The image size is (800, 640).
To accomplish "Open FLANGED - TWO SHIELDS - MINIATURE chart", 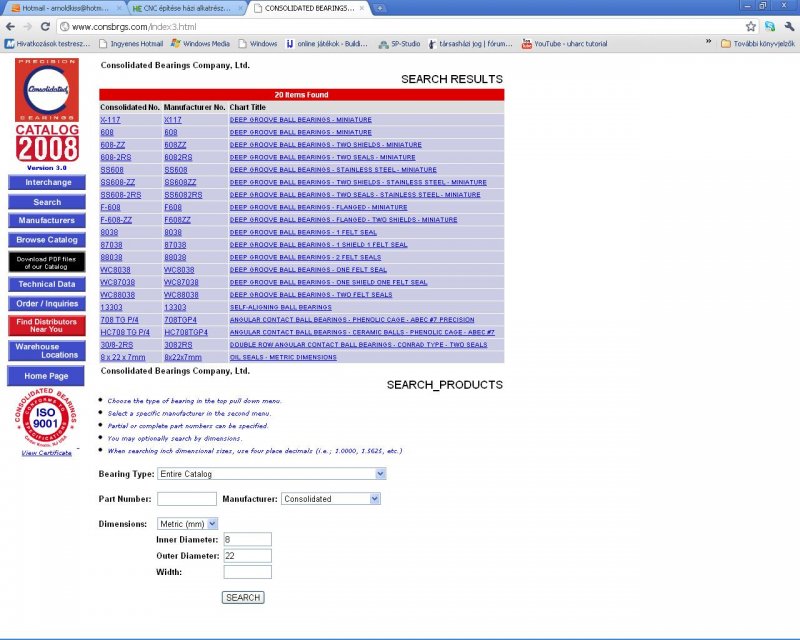I will pyautogui.click(x=343, y=220).
